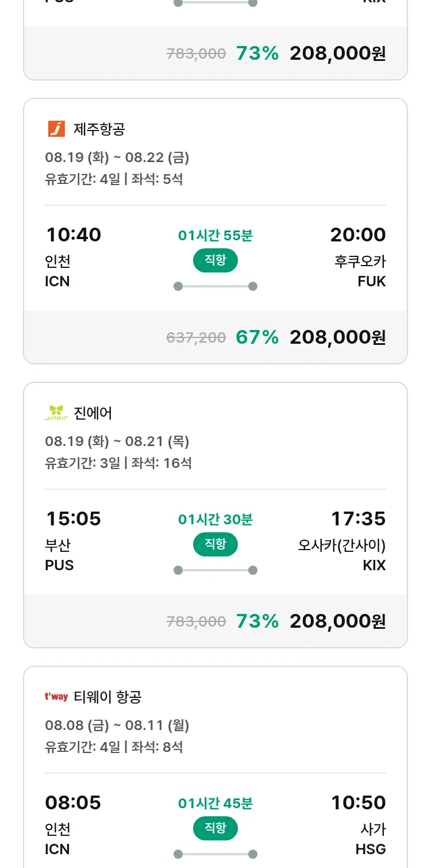This screenshot has height=868, width=431.
Task: Click the Jin Air butterfly logo icon
Action: coord(56,413)
